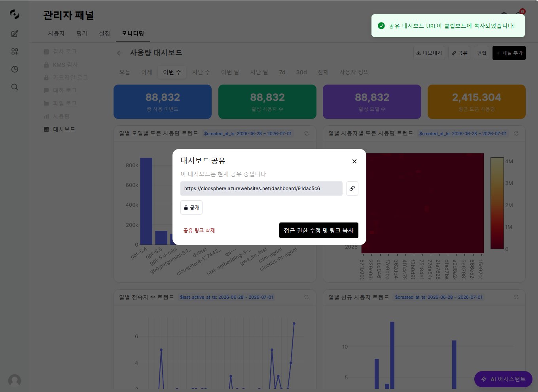The image size is (538, 392).
Task: Click the shared dashboard URL field
Action: 261,188
